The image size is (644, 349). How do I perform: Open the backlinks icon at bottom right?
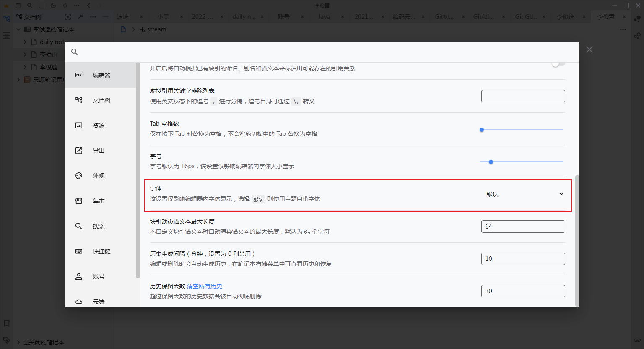638,340
